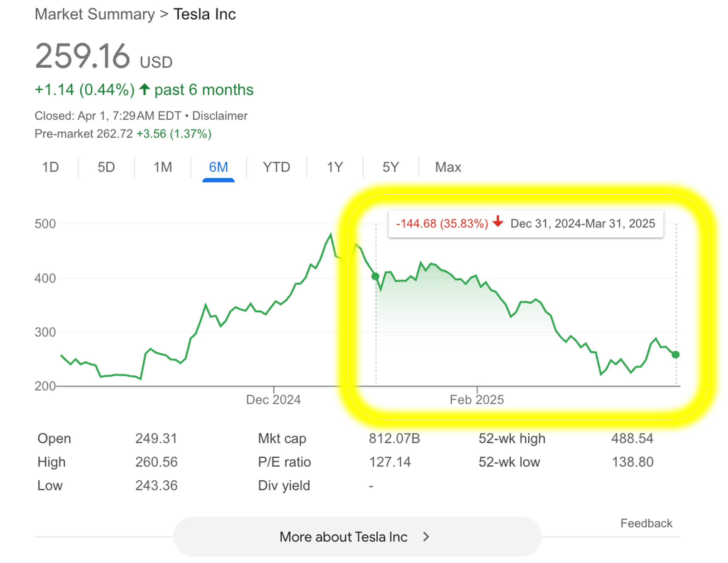Click the -144.68 (35.83%) tooltip value
This screenshot has height=563, width=728.
tap(442, 223)
